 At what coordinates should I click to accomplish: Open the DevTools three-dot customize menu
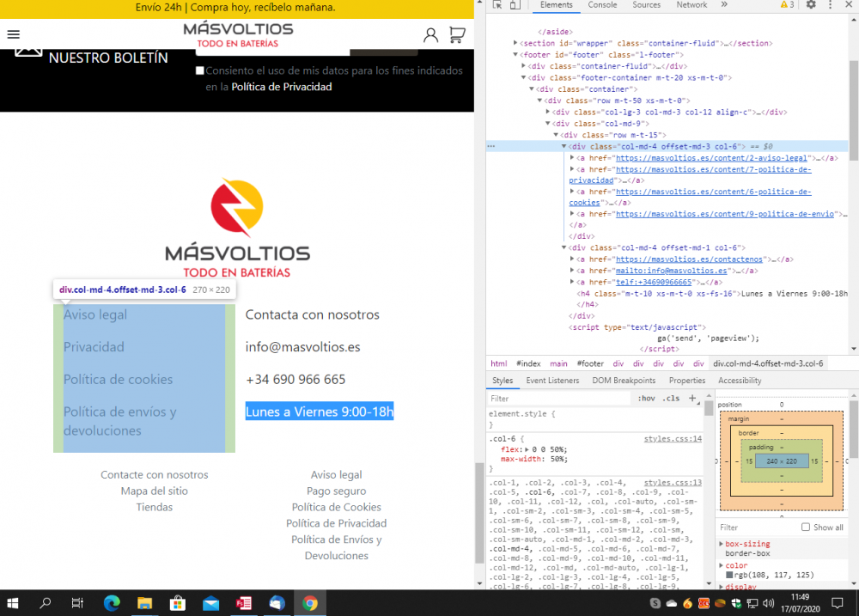click(x=830, y=4)
